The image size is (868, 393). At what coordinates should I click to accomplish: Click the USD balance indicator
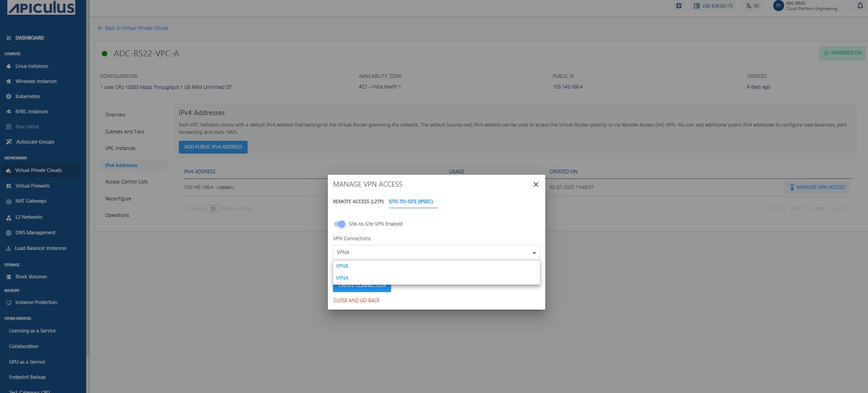[x=713, y=6]
